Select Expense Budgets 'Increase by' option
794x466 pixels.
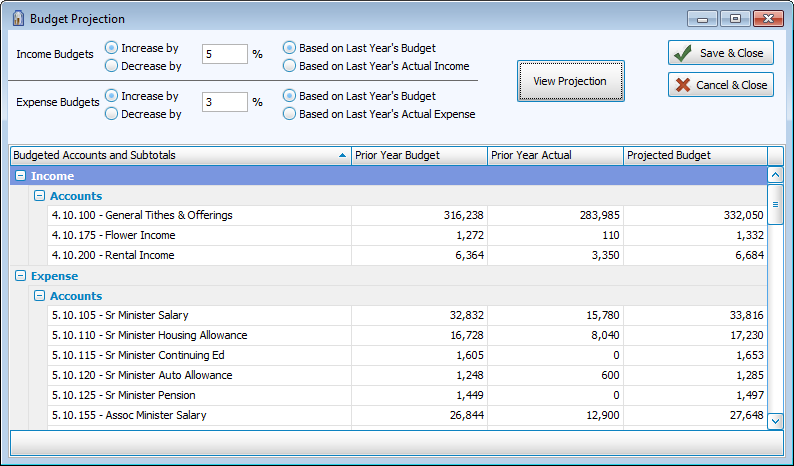(x=111, y=97)
